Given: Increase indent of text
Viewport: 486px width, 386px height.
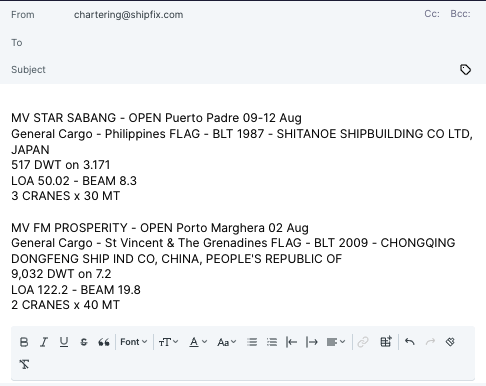Looking at the screenshot, I should (312, 342).
